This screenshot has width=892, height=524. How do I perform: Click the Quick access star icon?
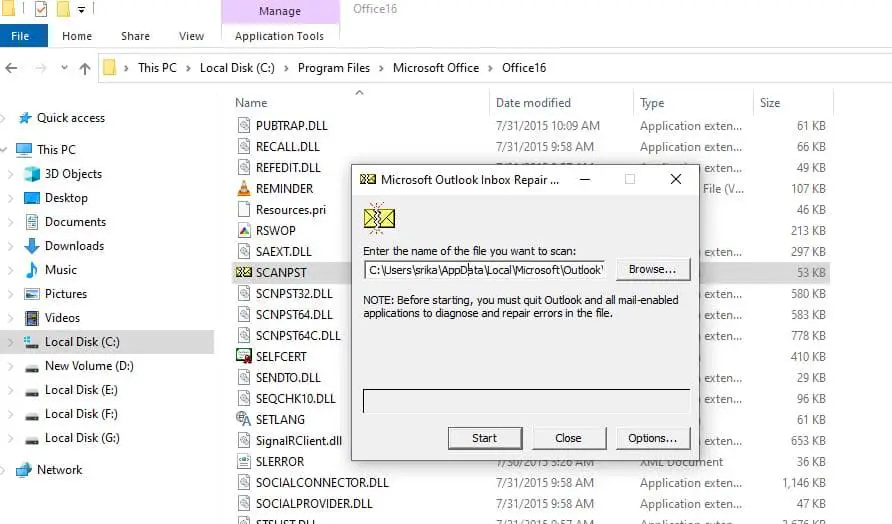click(23, 118)
